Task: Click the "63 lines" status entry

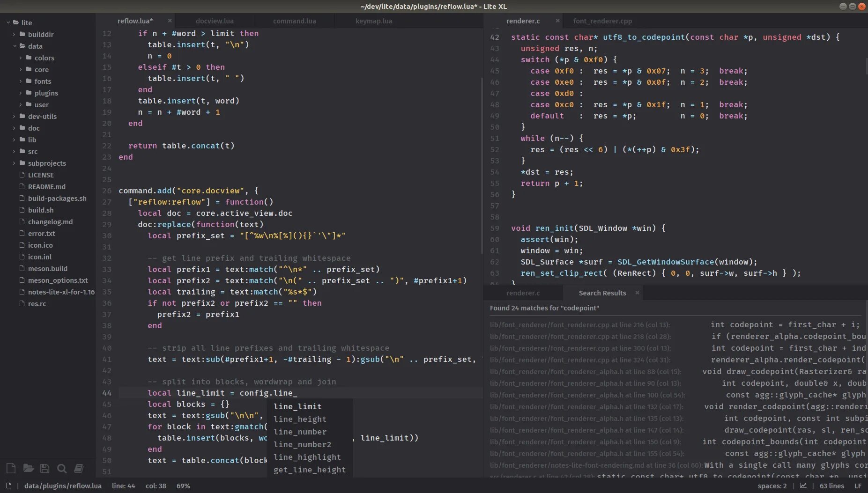Action: (832, 486)
